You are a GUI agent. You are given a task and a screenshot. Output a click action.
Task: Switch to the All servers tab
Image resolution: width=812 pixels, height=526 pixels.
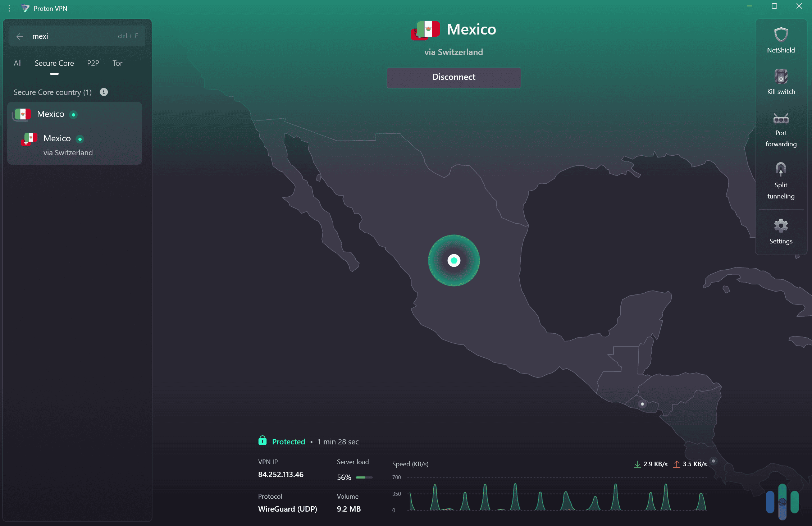click(17, 63)
